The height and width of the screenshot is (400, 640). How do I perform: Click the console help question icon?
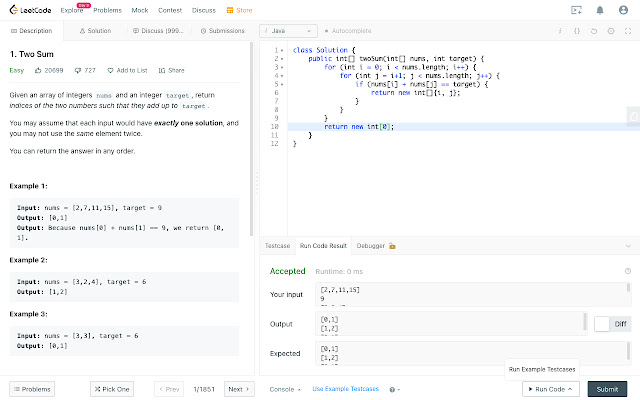[x=392, y=389]
